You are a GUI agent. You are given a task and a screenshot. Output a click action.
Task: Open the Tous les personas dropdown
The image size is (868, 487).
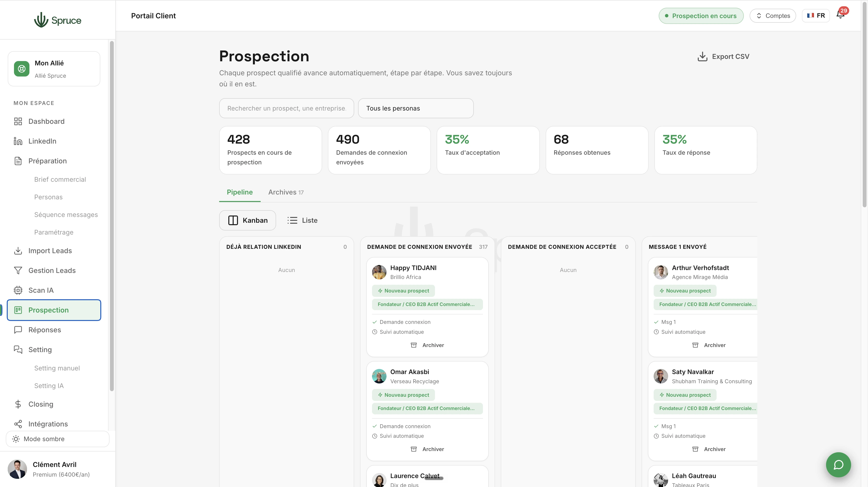coord(416,108)
